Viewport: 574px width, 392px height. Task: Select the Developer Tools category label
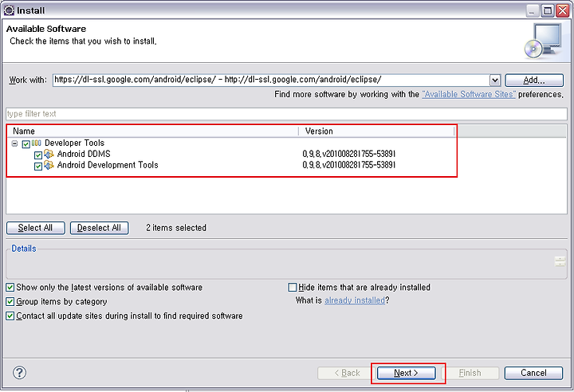click(74, 143)
